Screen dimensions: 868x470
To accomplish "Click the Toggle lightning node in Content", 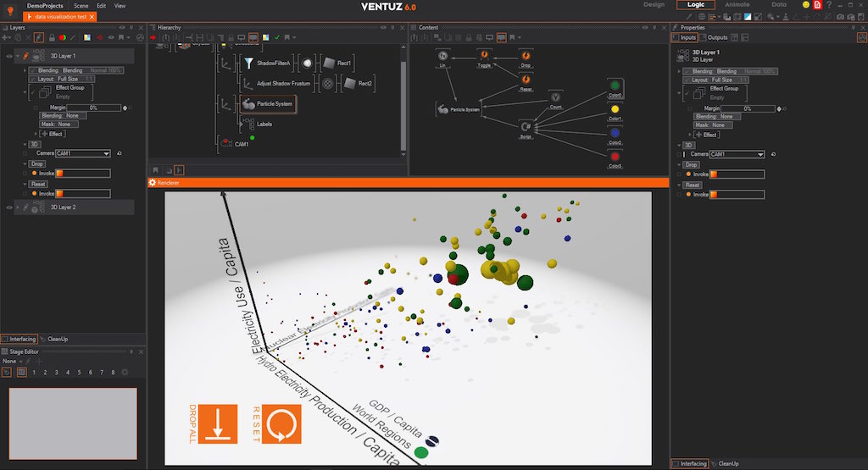I will point(485,55).
